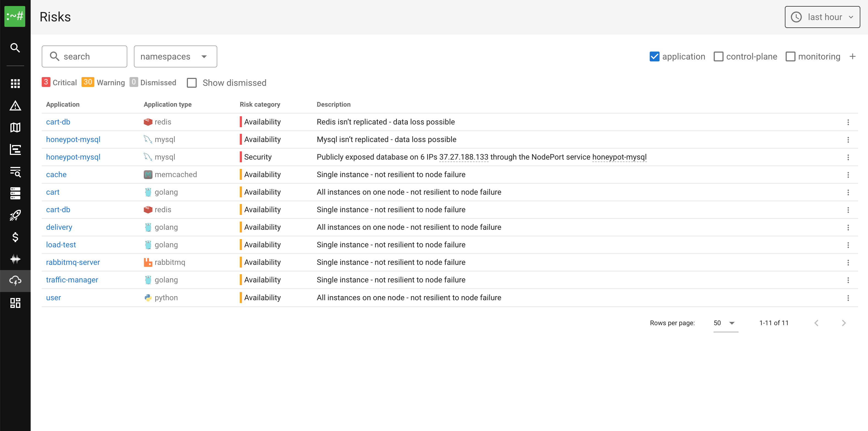
Task: Sort by Risk category column header
Action: pyautogui.click(x=260, y=104)
